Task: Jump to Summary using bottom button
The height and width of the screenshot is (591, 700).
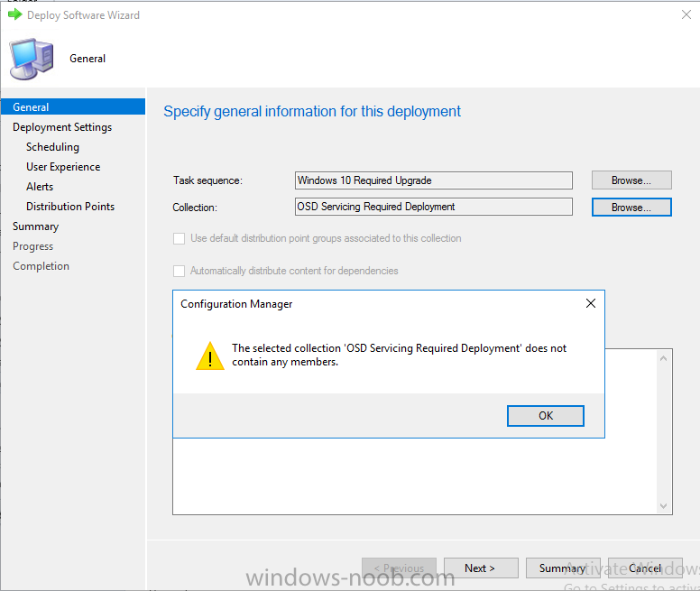Action: click(x=563, y=568)
